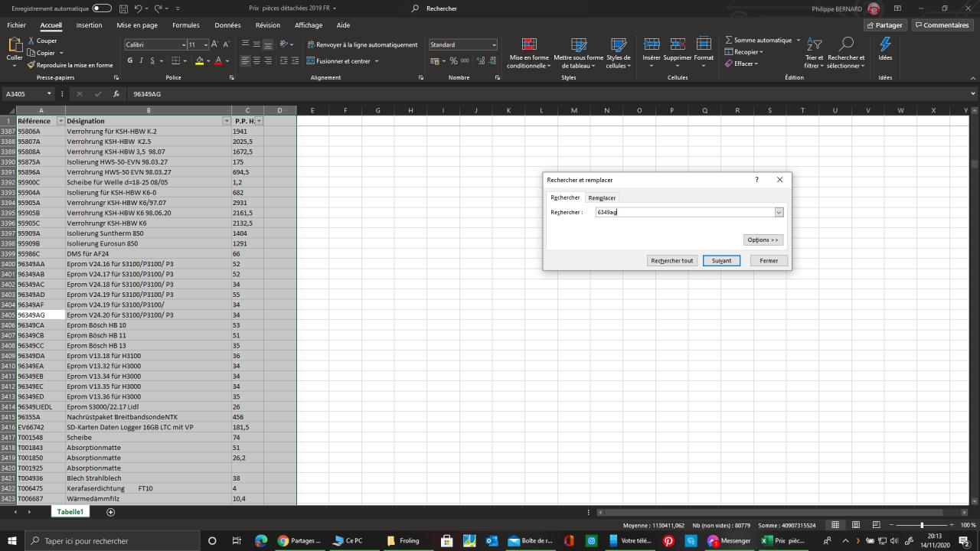The width and height of the screenshot is (980, 551).
Task: Click the yellow fill color swatch
Action: tap(200, 61)
